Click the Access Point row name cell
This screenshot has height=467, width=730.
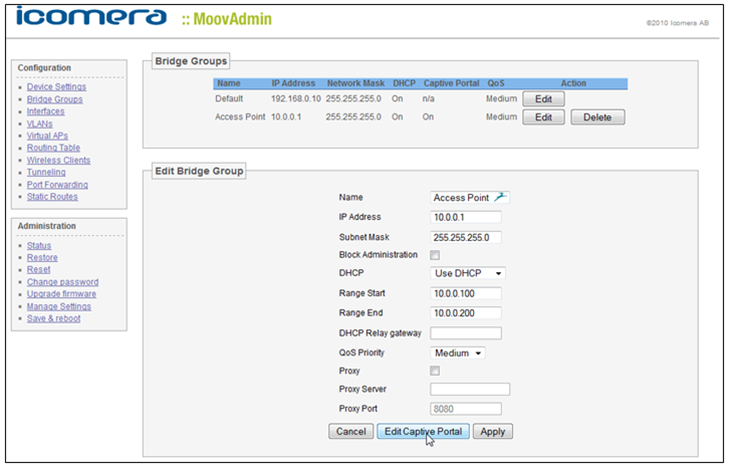(240, 117)
